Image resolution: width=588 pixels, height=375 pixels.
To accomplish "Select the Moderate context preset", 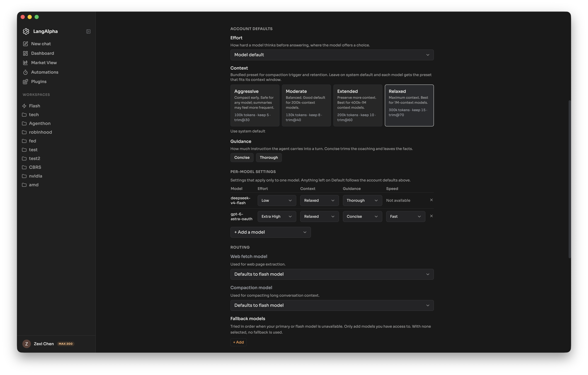I will click(306, 105).
